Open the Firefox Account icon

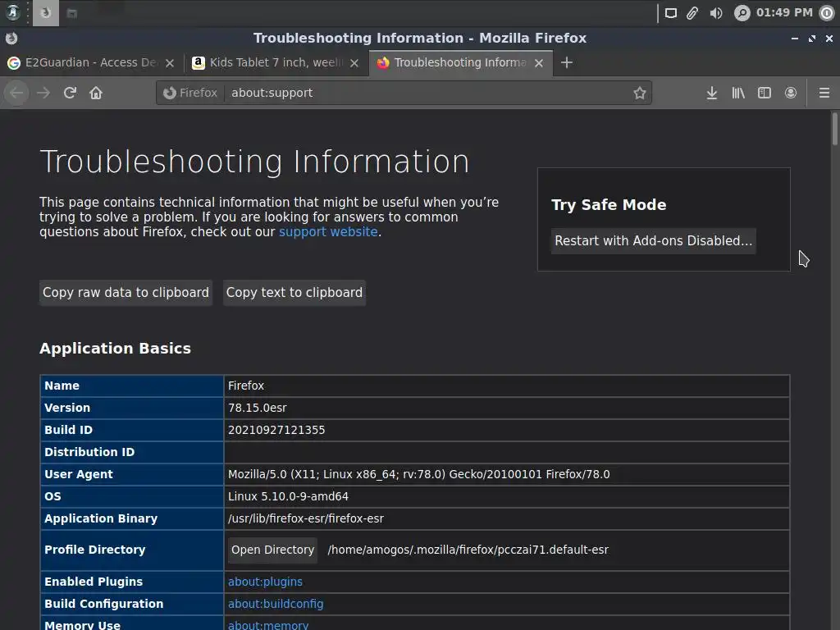(791, 93)
